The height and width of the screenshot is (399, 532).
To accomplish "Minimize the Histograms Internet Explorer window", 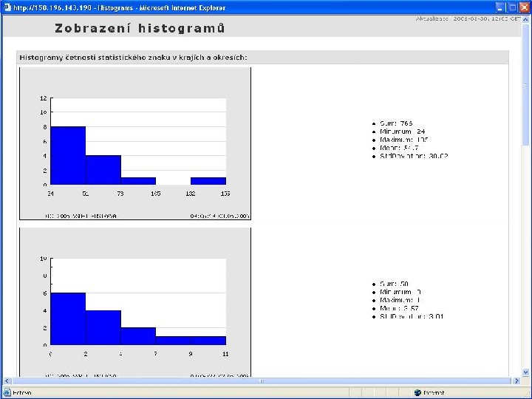I will [x=499, y=7].
